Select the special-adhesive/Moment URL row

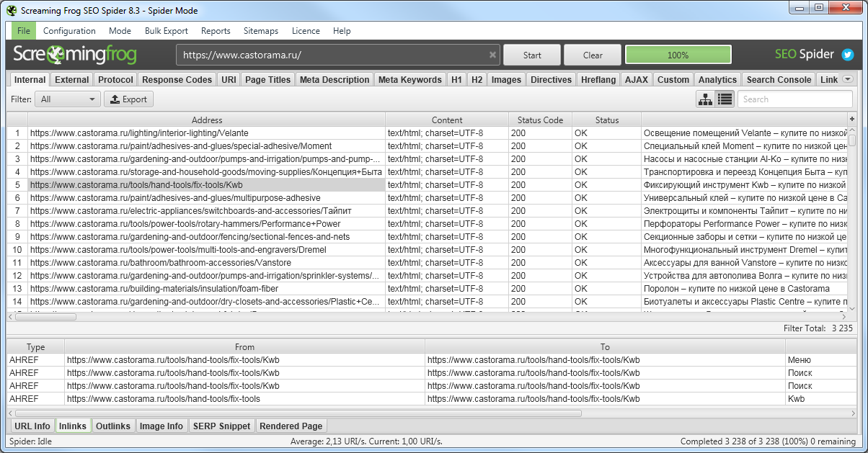(427, 146)
